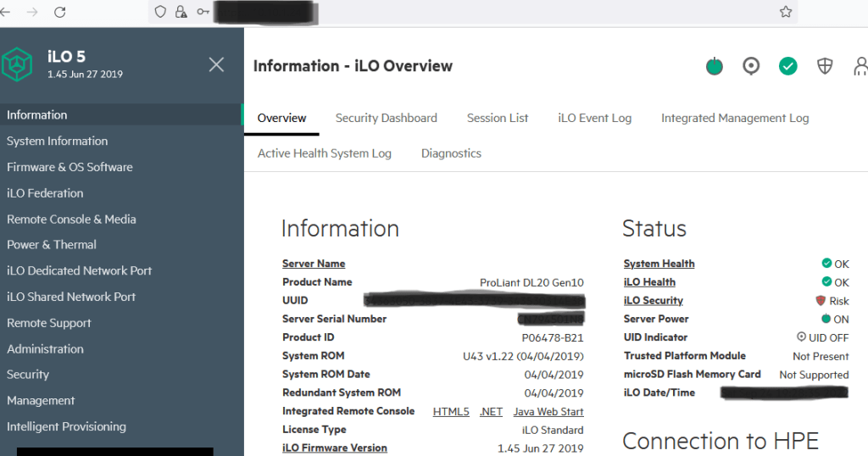
Task: Switch to the Overview tab
Action: coord(281,118)
